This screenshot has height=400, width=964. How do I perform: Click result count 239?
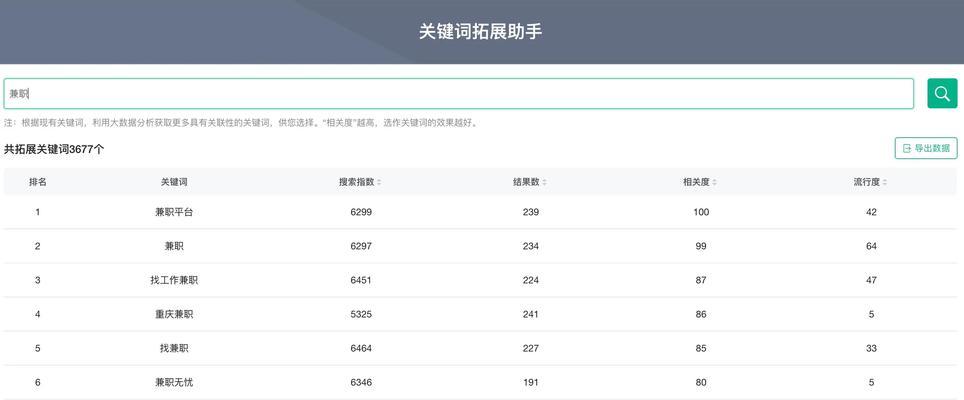[x=531, y=212]
